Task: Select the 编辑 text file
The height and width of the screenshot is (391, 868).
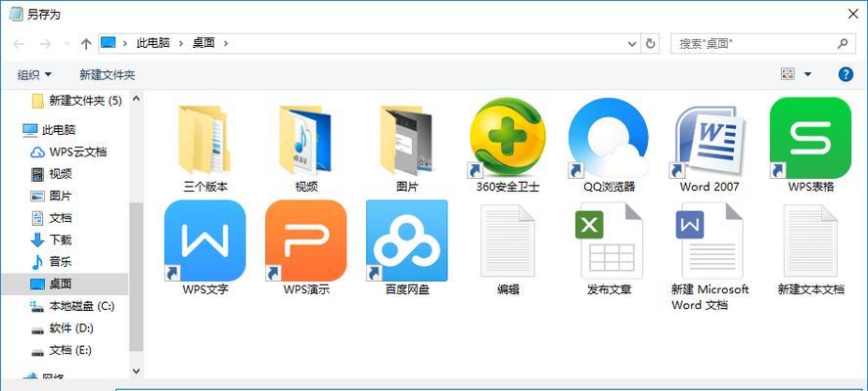Action: click(508, 248)
